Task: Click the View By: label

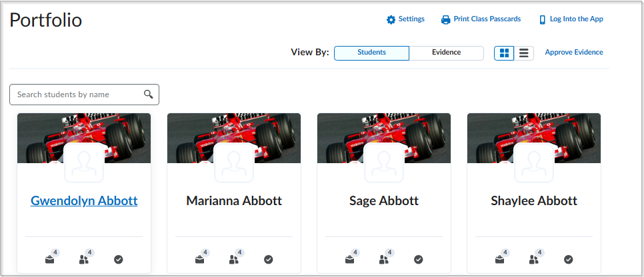Action: (310, 53)
